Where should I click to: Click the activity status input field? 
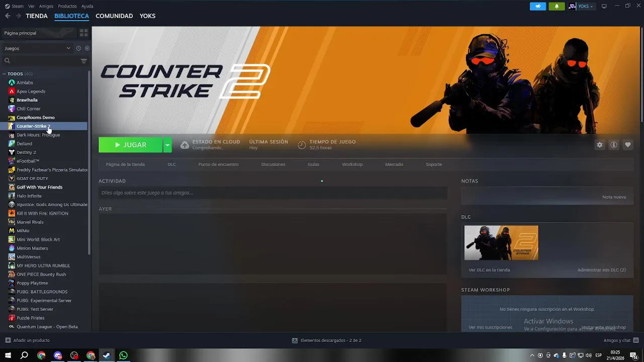(x=273, y=193)
